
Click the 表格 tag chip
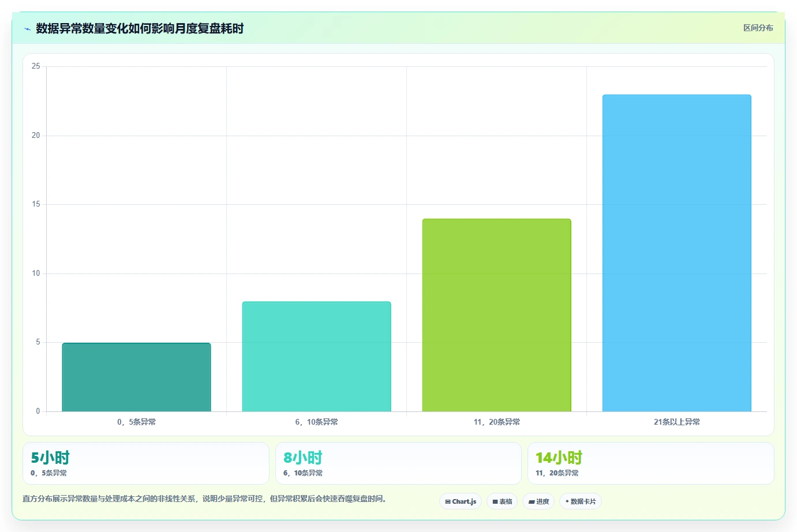click(502, 501)
